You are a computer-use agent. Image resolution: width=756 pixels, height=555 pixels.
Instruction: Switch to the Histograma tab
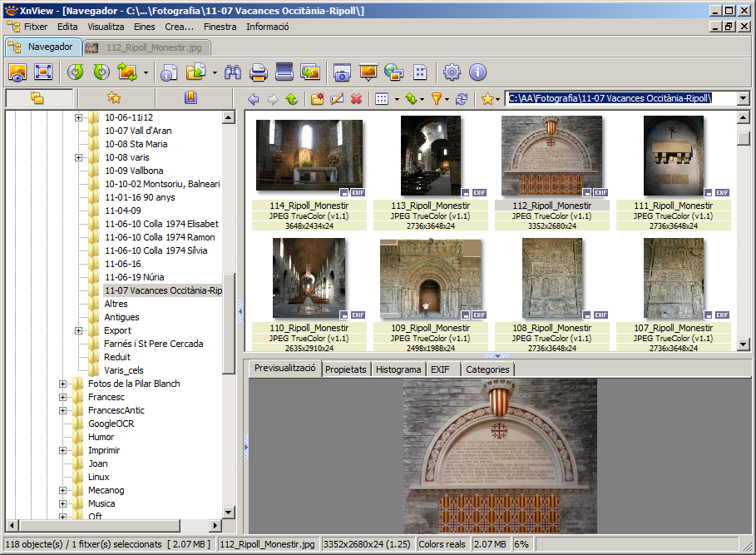[398, 369]
